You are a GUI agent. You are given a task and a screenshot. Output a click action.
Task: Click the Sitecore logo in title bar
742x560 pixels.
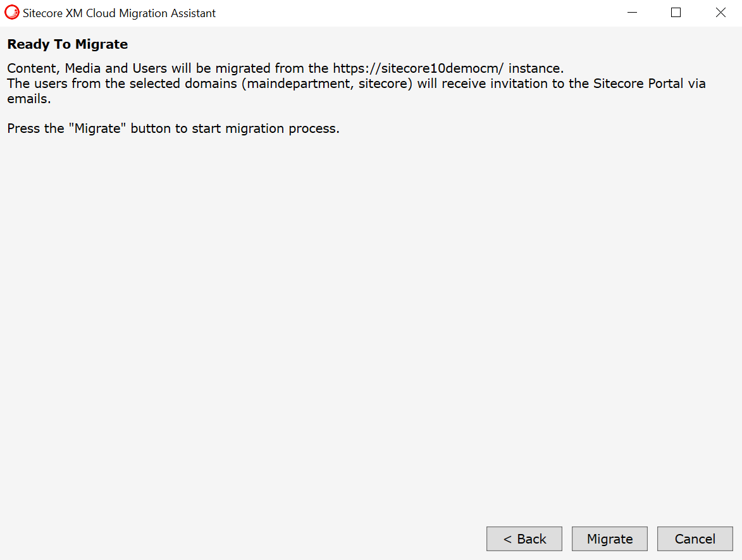pos(12,13)
